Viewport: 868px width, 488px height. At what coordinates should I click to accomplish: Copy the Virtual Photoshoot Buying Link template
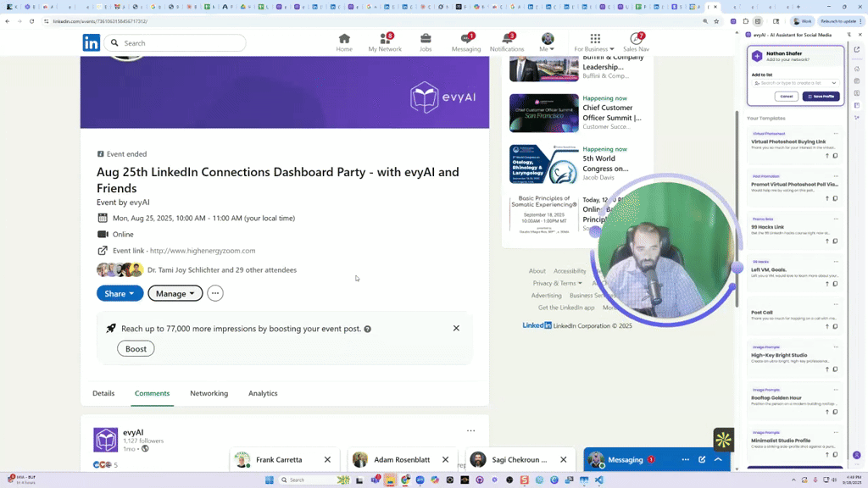pos(836,155)
